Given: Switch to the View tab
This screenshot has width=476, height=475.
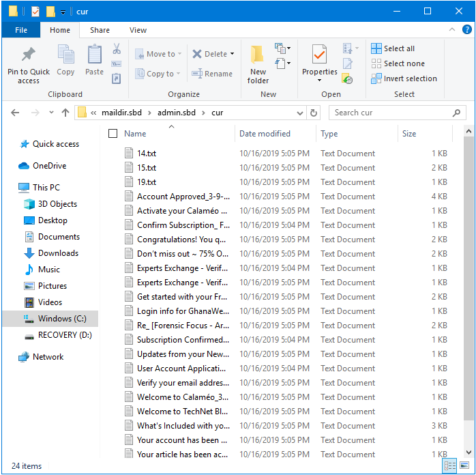Looking at the screenshot, I should pyautogui.click(x=138, y=30).
